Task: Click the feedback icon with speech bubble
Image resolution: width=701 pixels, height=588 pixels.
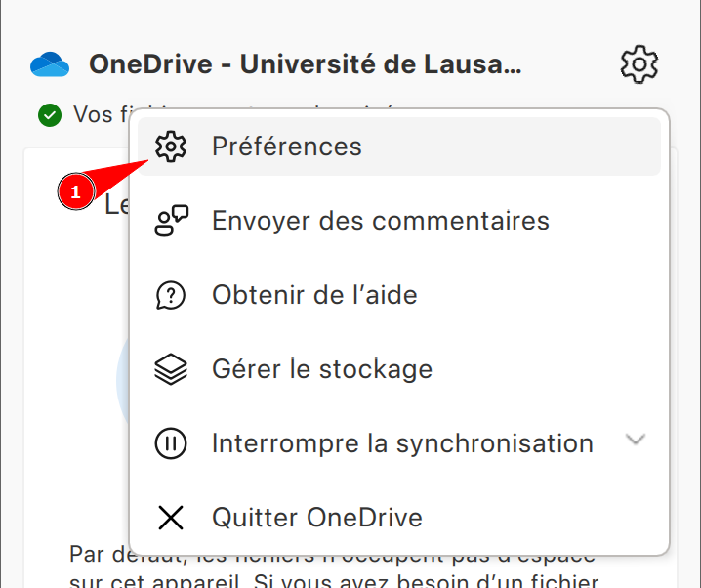Action: tap(171, 221)
